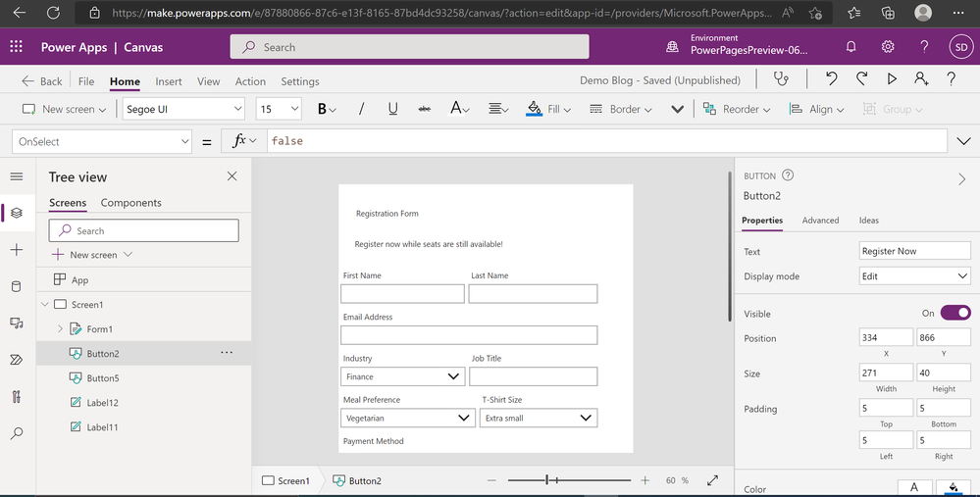Viewport: 980px width, 497px height.
Task: Click New screen in the ribbon
Action: click(x=64, y=109)
